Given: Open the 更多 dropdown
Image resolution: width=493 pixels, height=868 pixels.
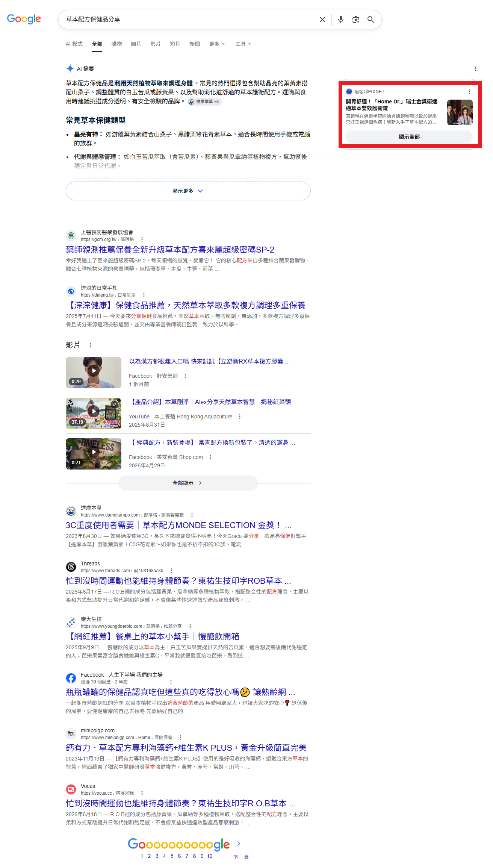Looking at the screenshot, I should tap(217, 44).
